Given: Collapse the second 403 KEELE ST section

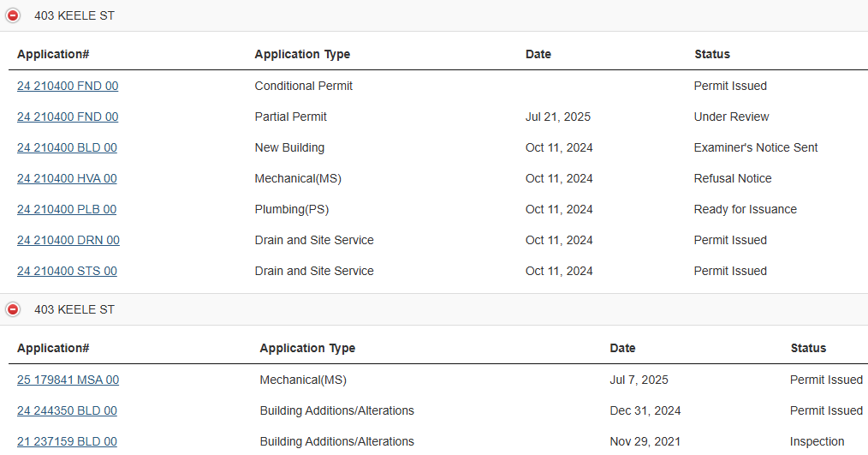Looking at the screenshot, I should pyautogui.click(x=13, y=309).
